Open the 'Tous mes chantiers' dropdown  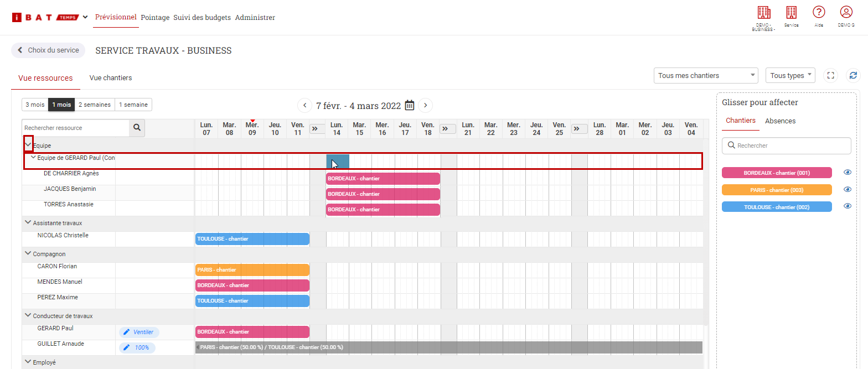tap(706, 75)
